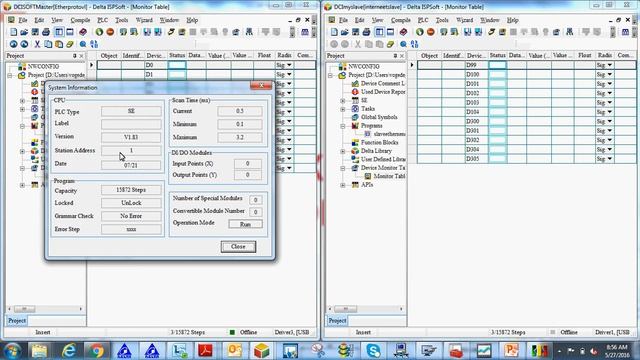Click D104 device cell in right monitor table
Screen dimensions: 640x360
click(476, 112)
